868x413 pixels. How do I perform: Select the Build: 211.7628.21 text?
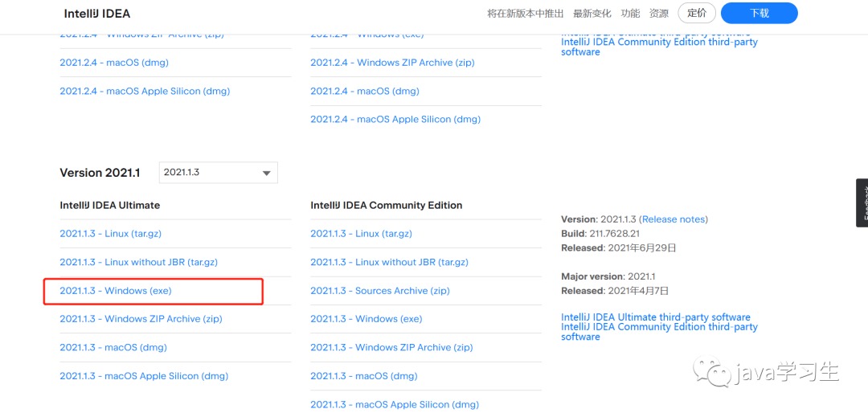tap(600, 234)
